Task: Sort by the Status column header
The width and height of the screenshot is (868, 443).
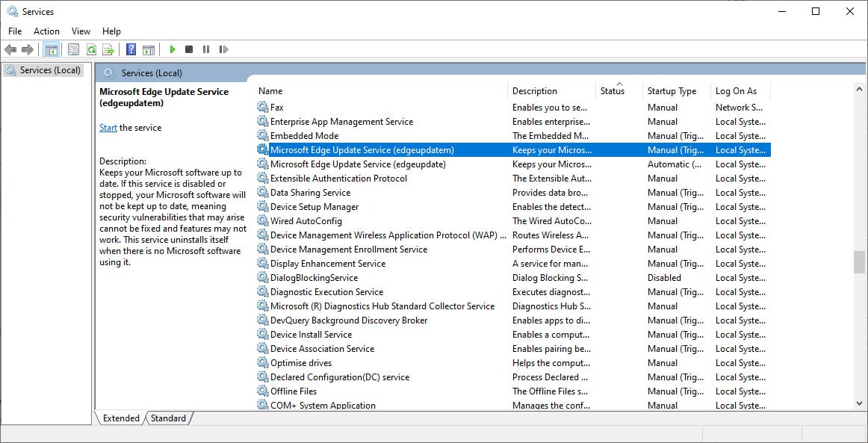Action: [612, 91]
